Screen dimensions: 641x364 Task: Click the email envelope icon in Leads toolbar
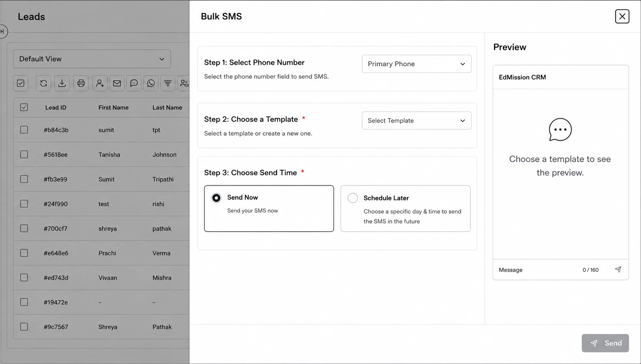(117, 83)
